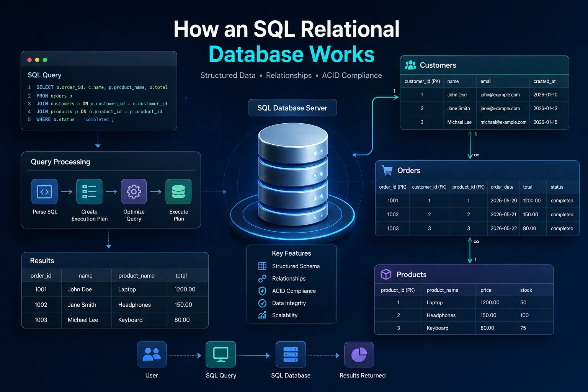This screenshot has width=588, height=392.
Task: Click 'Michael Lee' in the Results table
Action: [83, 320]
